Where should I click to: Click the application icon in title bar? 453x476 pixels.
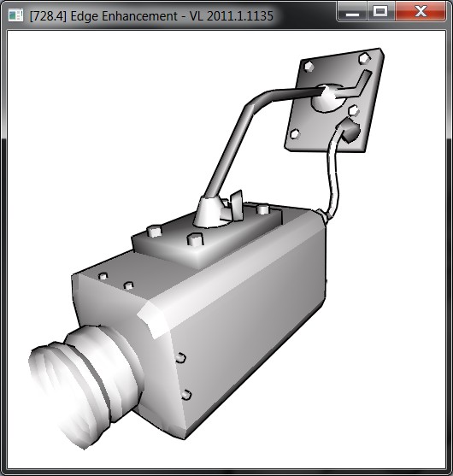[x=15, y=15]
